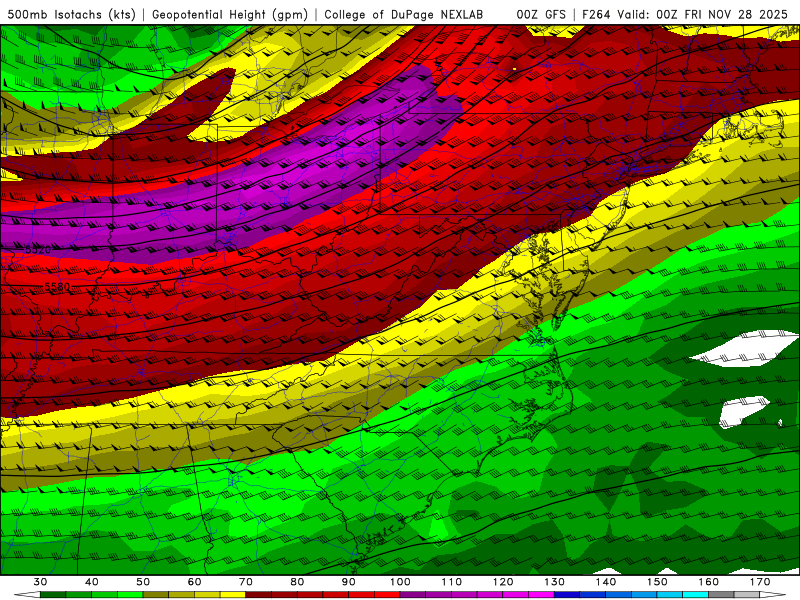The height and width of the screenshot is (600, 800).
Task: Select the dark maroon swatch after 70
Action: [259, 595]
